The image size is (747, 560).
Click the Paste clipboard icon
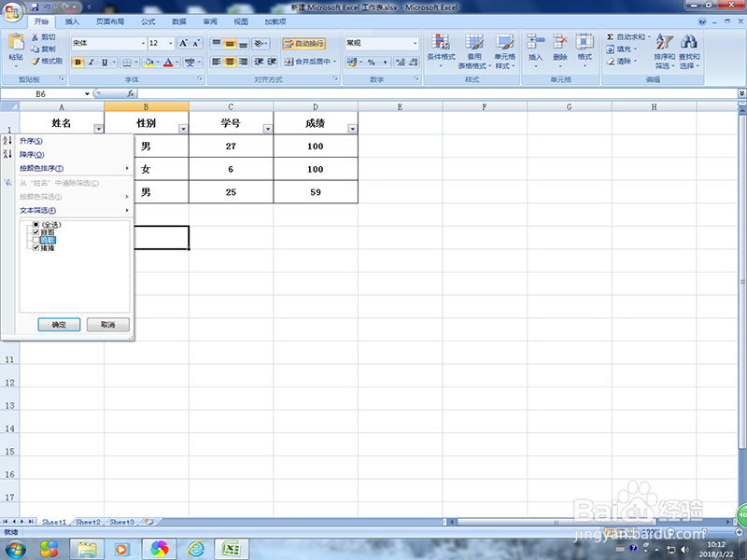coord(16,42)
